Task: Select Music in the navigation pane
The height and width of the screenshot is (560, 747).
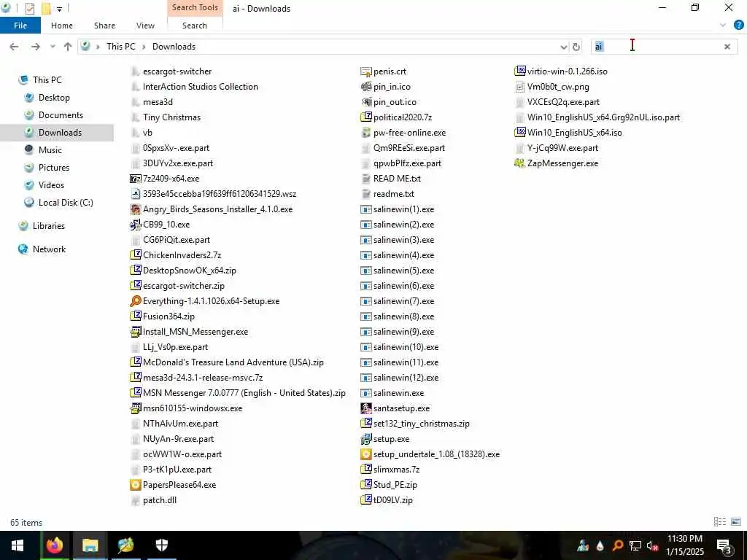Action: 50,150
